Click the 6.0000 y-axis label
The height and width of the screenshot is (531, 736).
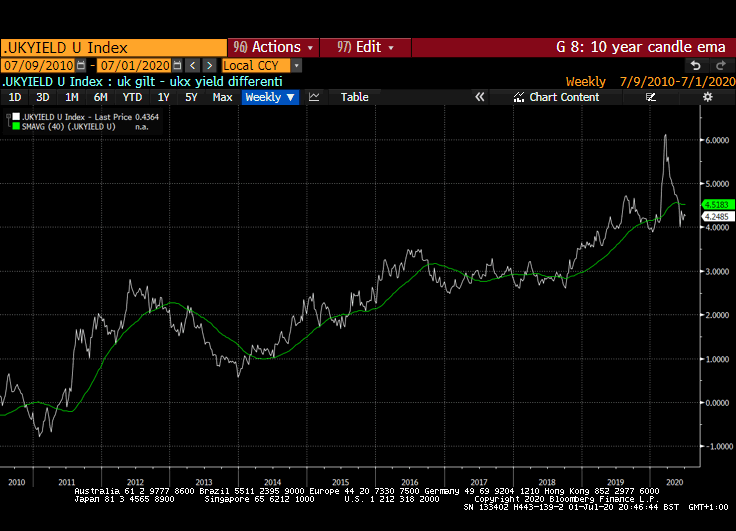tap(717, 140)
